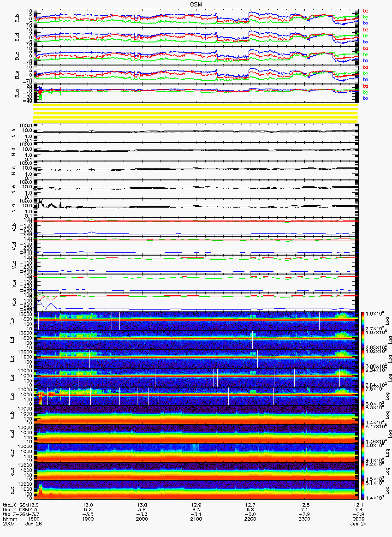Select the by legend entry beside B_c

coord(366,54)
